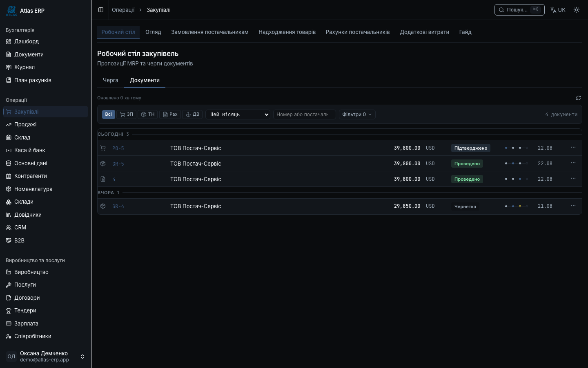
Task: Switch the theme with the sun icon
Action: point(577,10)
